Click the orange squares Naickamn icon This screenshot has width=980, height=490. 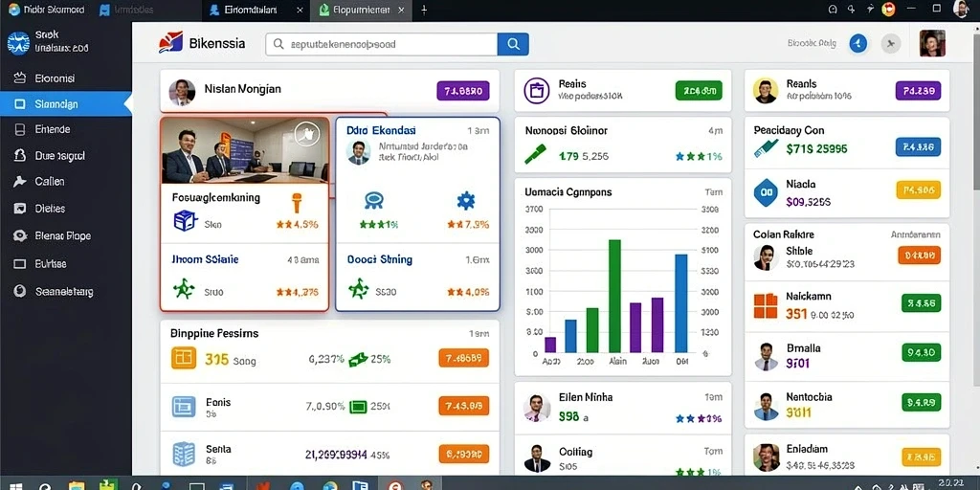(766, 306)
